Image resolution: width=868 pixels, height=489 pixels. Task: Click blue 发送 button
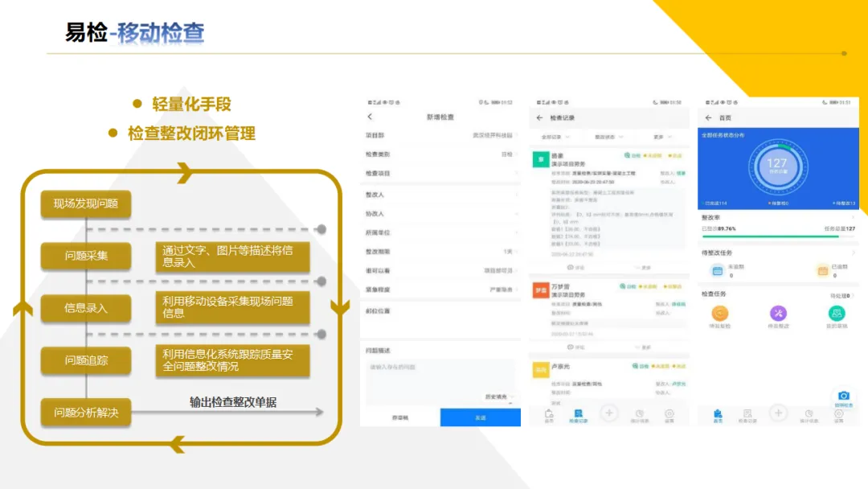(481, 417)
